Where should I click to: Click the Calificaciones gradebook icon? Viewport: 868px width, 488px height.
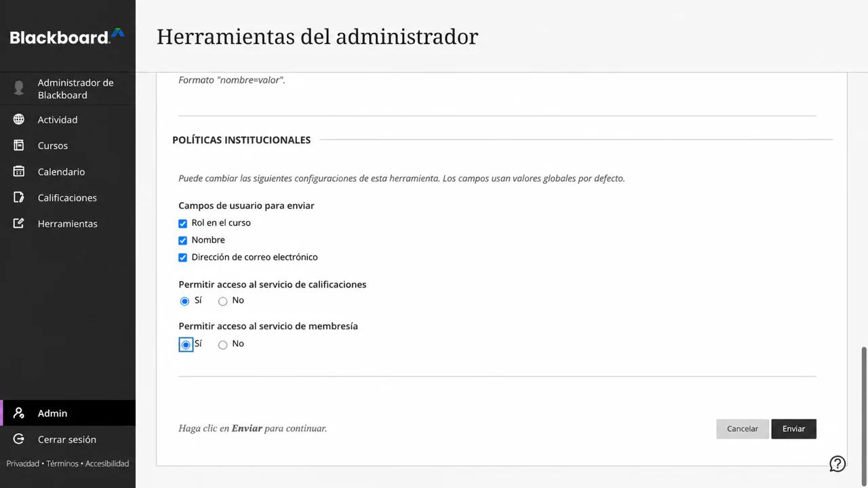[19, 197]
